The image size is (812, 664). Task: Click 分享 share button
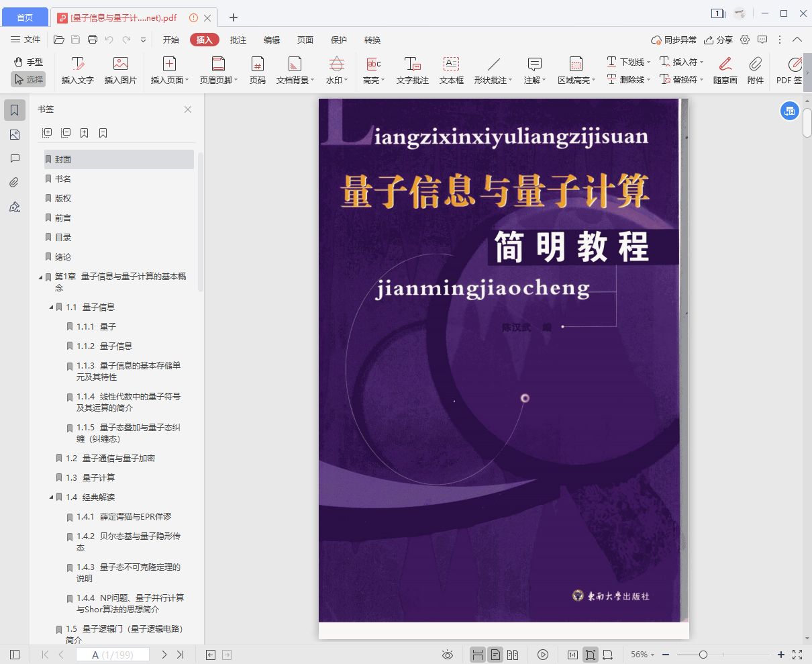pyautogui.click(x=718, y=40)
